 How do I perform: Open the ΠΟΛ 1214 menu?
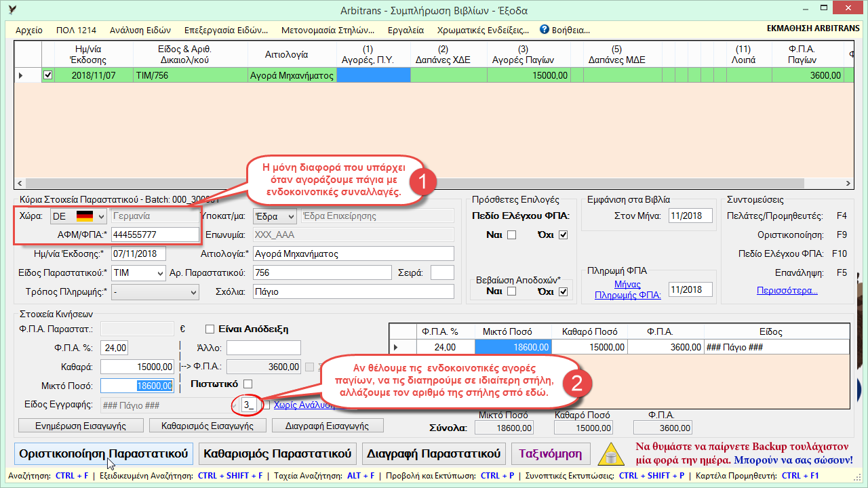[76, 30]
